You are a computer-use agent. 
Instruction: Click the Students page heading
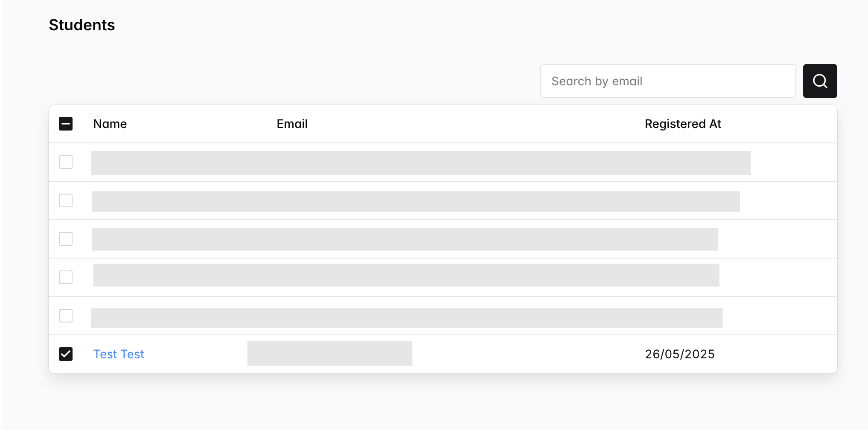pyautogui.click(x=82, y=25)
